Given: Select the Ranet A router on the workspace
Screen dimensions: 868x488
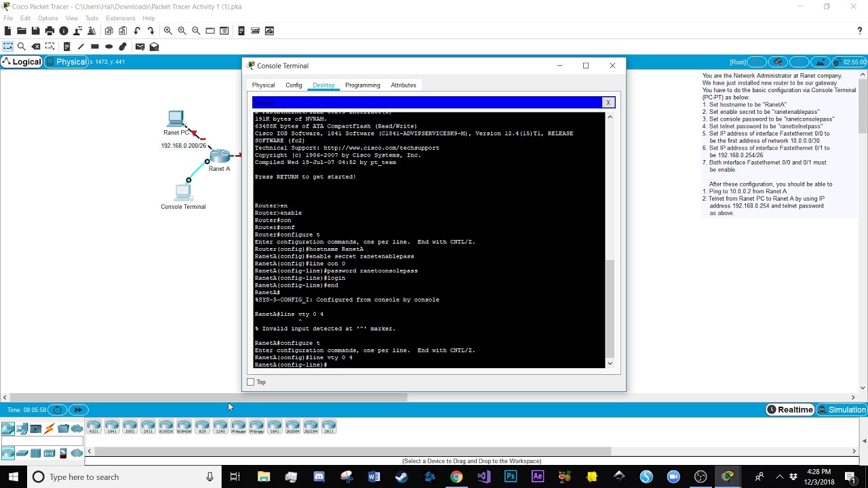Looking at the screenshot, I should pyautogui.click(x=220, y=157).
